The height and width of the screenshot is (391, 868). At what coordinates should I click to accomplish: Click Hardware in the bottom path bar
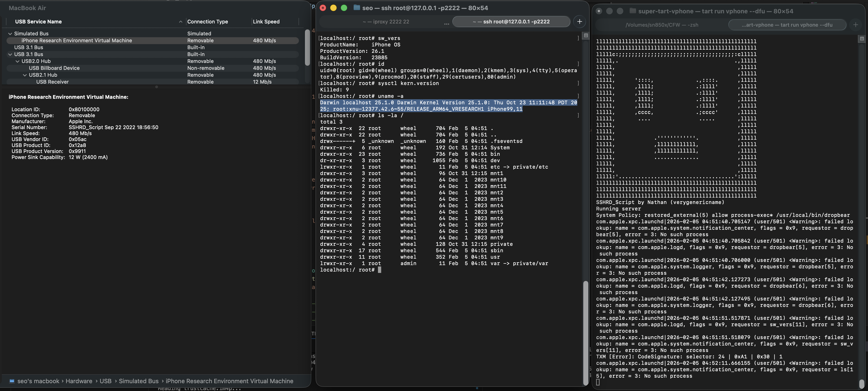pyautogui.click(x=79, y=381)
